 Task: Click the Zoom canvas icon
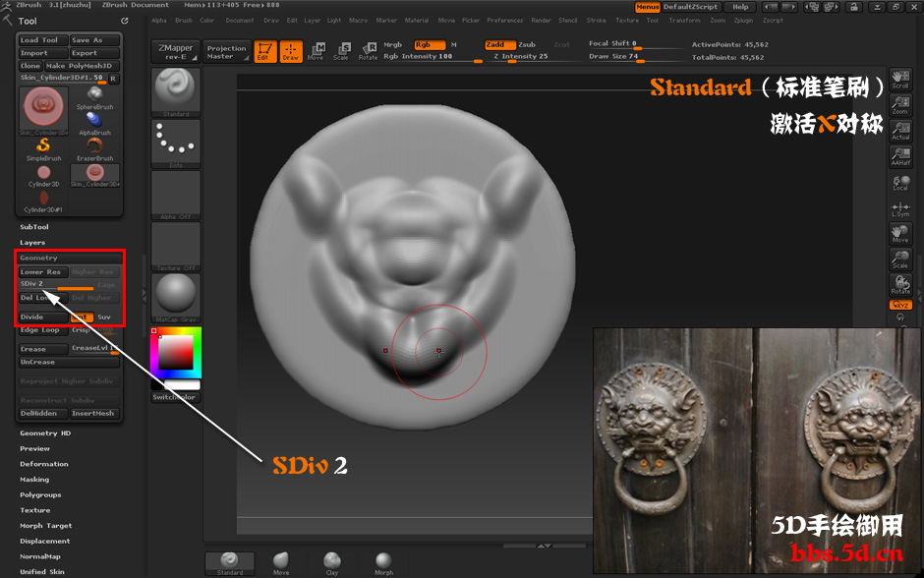[900, 105]
